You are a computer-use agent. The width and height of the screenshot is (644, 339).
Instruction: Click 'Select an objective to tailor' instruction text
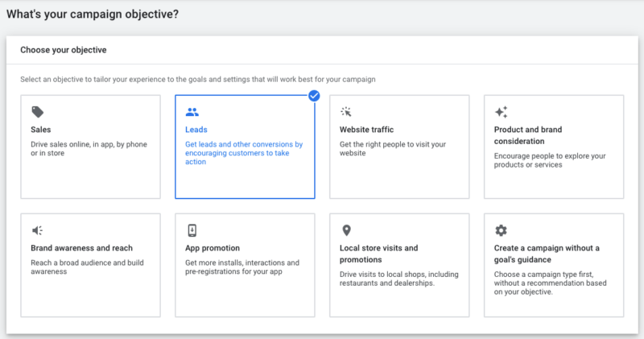point(198,79)
